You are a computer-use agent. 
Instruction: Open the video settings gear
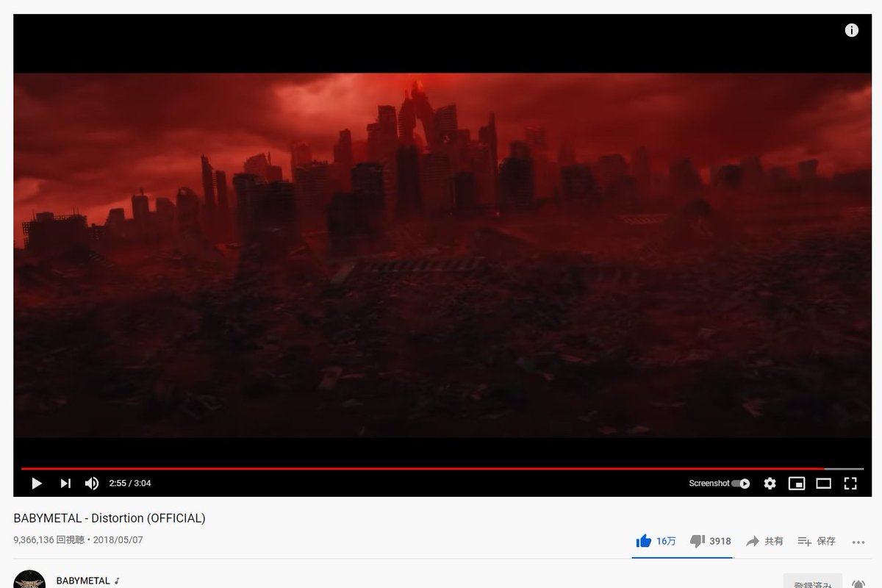click(x=770, y=483)
